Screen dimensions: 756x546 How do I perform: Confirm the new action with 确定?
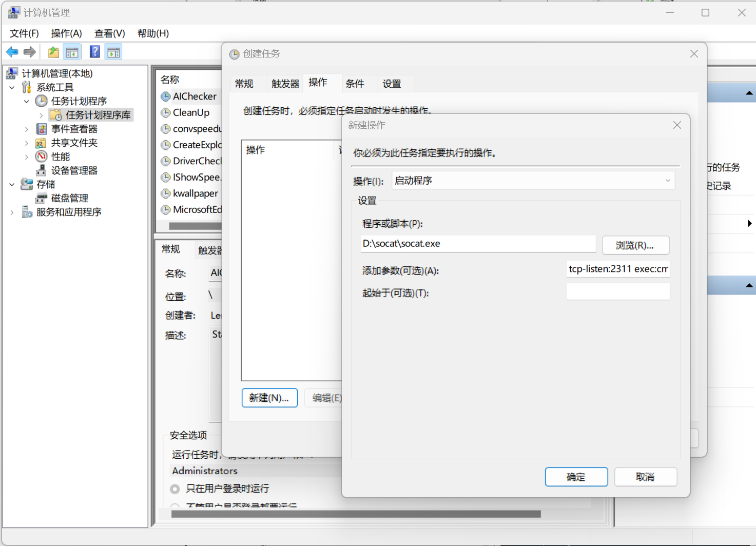point(576,477)
